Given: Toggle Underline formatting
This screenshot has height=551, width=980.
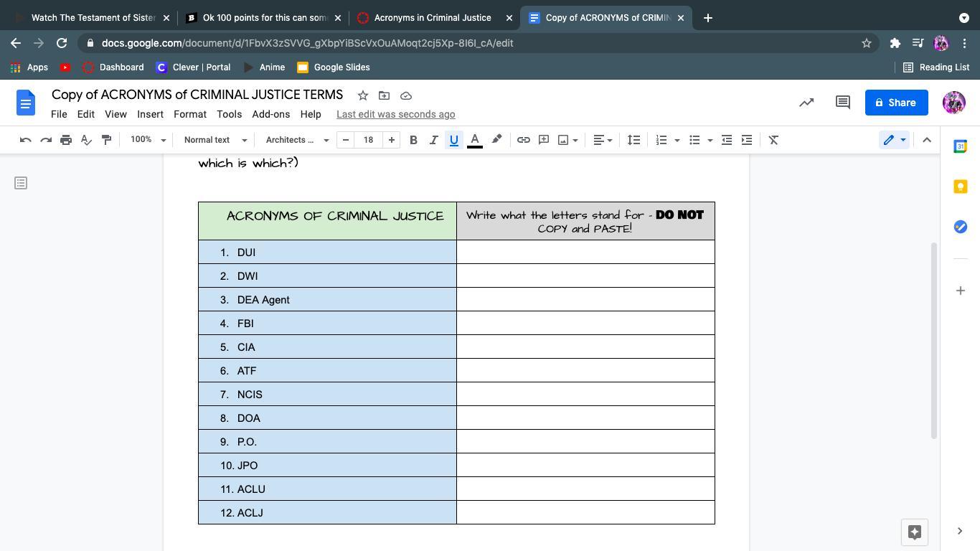Looking at the screenshot, I should (453, 140).
